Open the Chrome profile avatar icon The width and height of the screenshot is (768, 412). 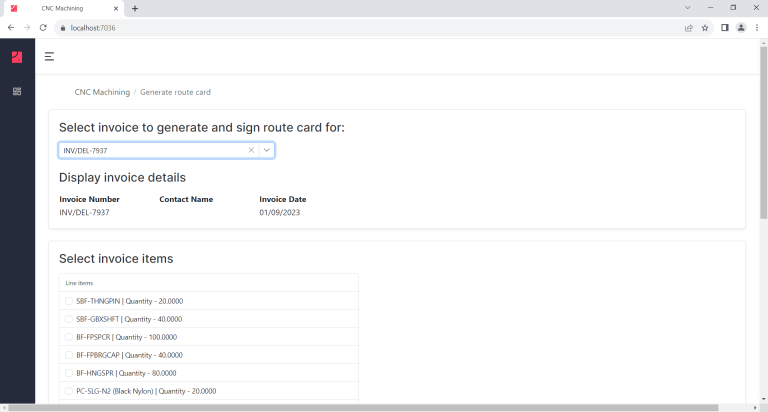741,28
